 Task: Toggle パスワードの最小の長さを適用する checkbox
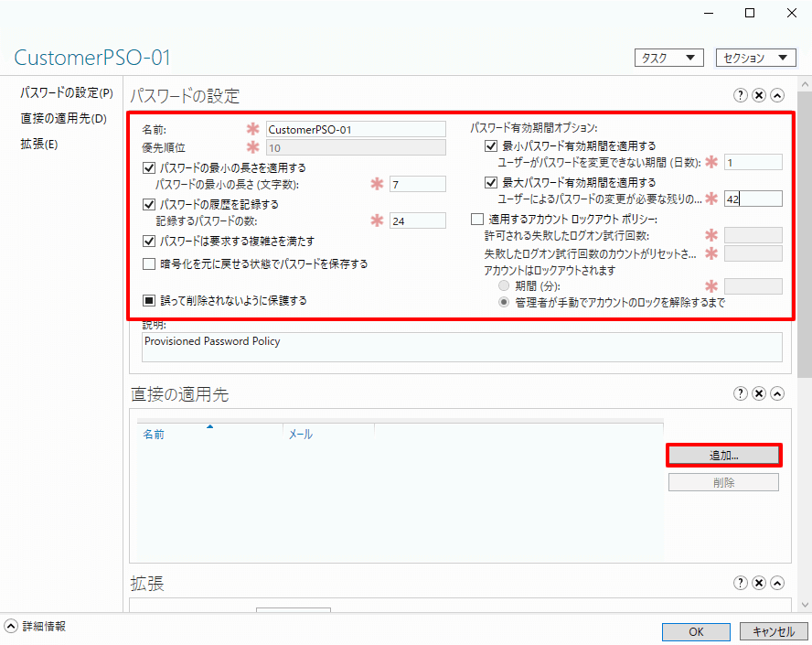click(x=149, y=167)
